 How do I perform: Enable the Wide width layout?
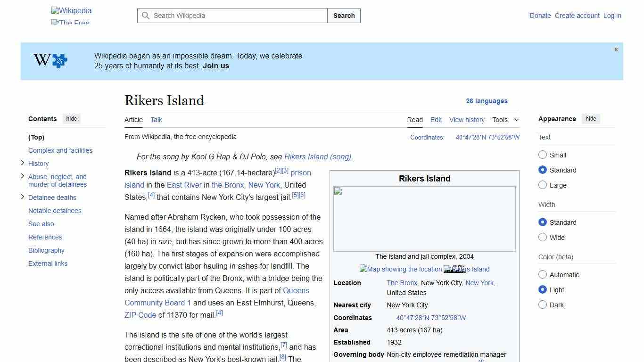[x=543, y=238]
